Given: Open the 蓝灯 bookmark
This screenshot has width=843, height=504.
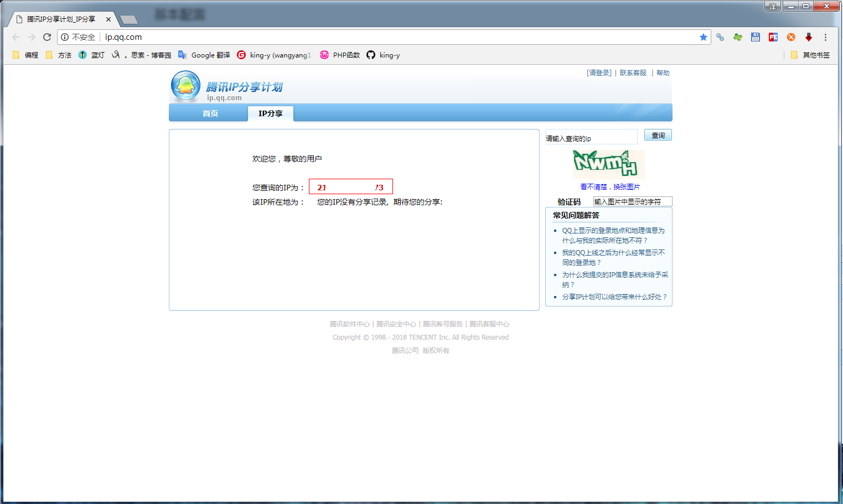Looking at the screenshot, I should coord(91,55).
